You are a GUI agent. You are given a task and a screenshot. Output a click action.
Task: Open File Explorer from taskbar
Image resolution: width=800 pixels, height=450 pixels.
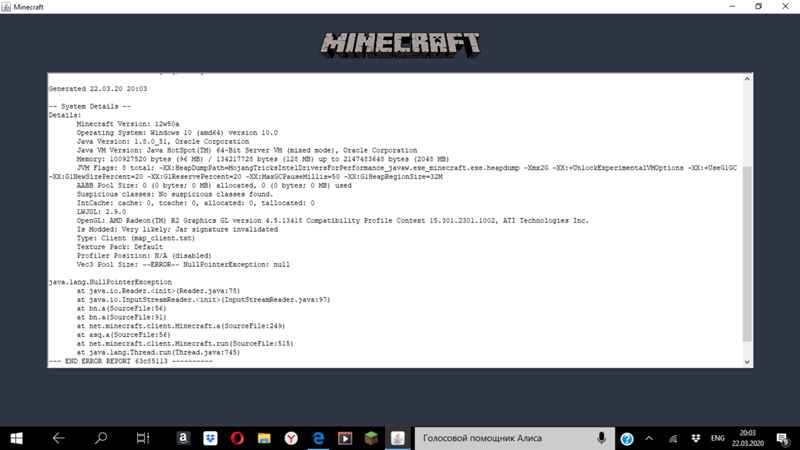pos(264,438)
